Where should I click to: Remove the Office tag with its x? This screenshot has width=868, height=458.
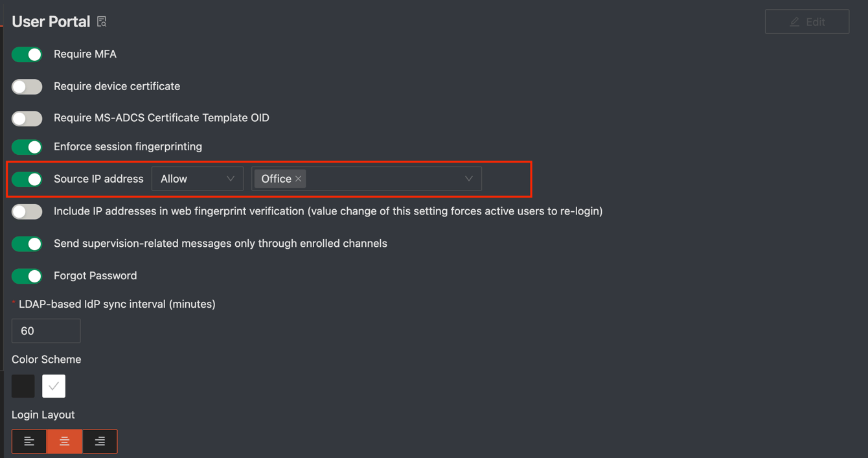299,179
